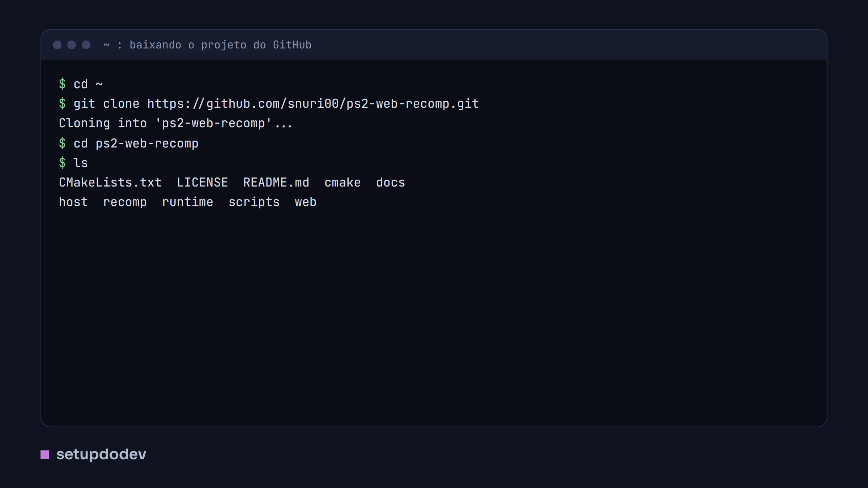Click the CMakeLists.txt file name

(x=110, y=183)
